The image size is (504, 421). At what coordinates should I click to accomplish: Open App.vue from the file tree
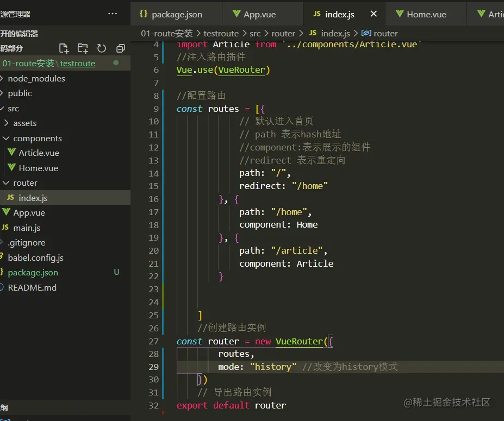[29, 213]
